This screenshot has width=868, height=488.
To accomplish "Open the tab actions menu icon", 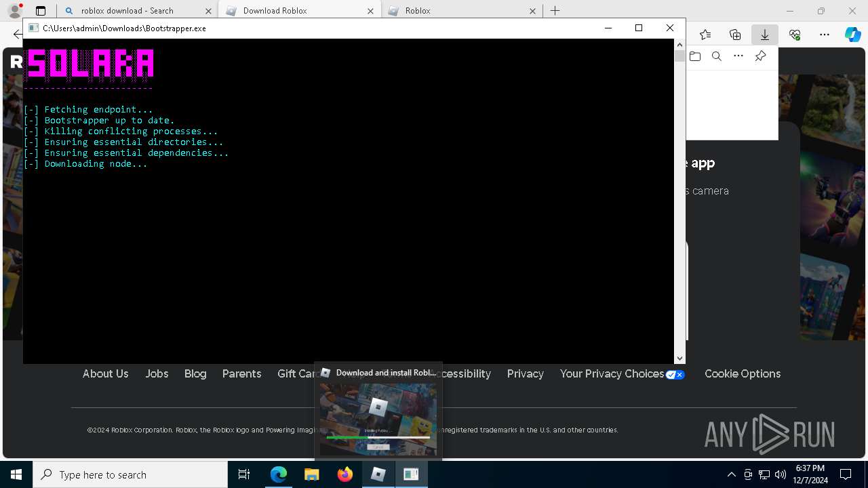I will 41,11.
